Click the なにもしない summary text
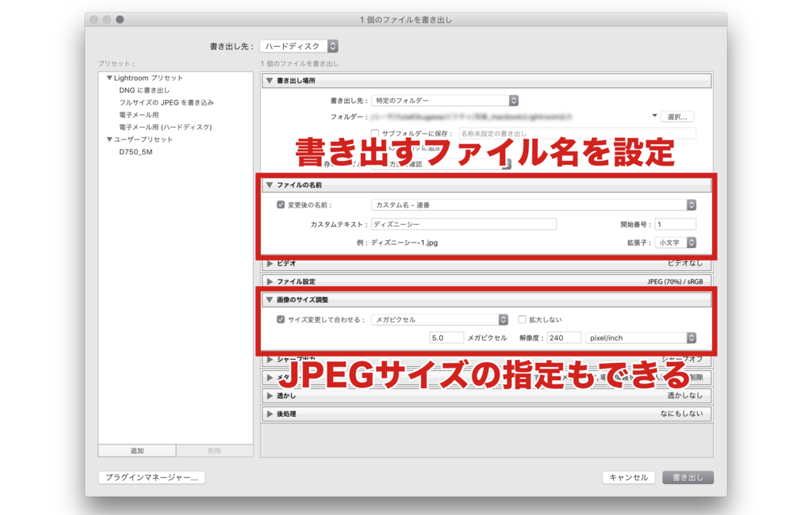The width and height of the screenshot is (812, 515). pos(681,414)
